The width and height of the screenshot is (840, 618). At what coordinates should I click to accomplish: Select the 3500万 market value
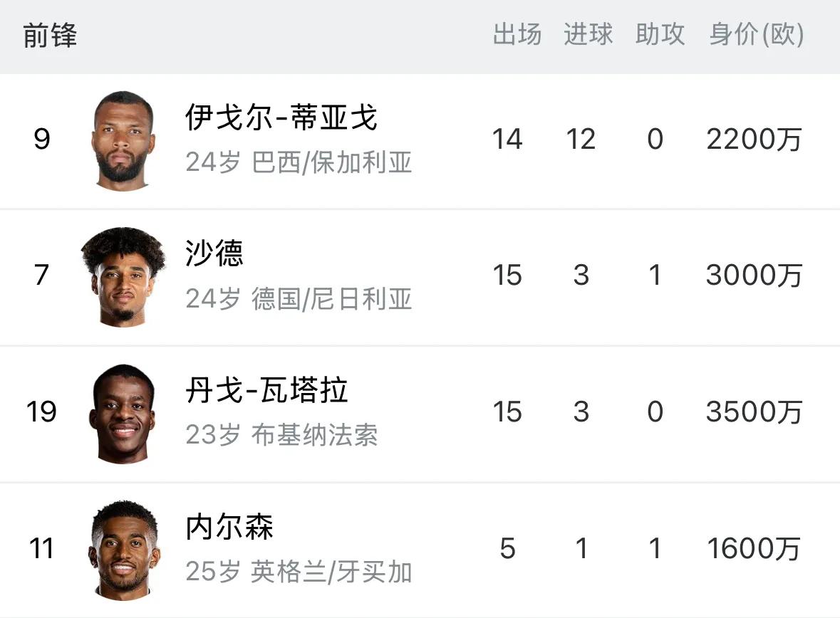(x=754, y=412)
